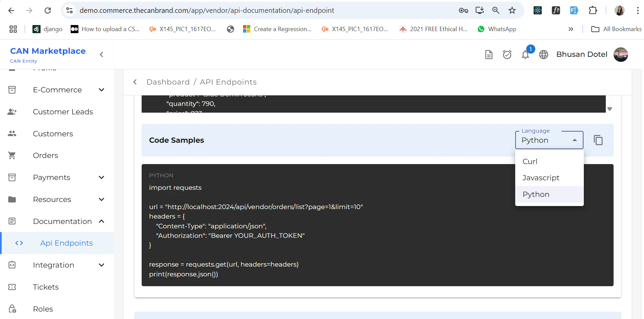Open Chrome profile avatar
Viewport: 644px width, 319px height.
click(x=620, y=10)
